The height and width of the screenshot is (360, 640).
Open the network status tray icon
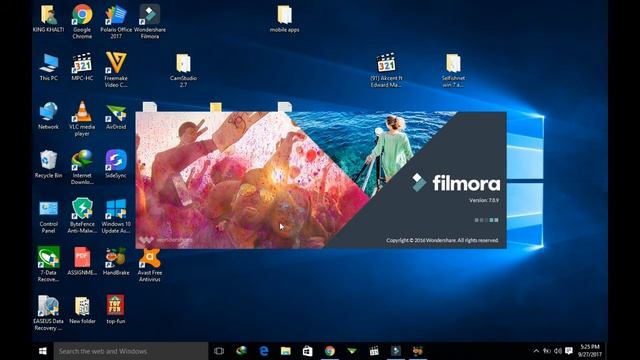(x=547, y=351)
